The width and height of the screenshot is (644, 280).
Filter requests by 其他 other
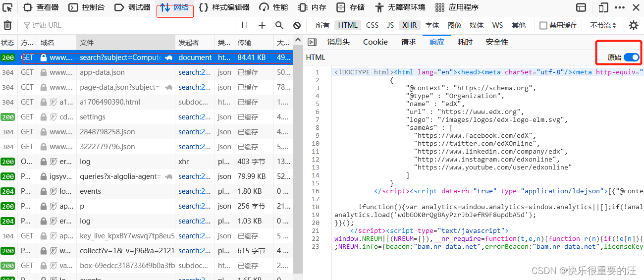coord(519,25)
